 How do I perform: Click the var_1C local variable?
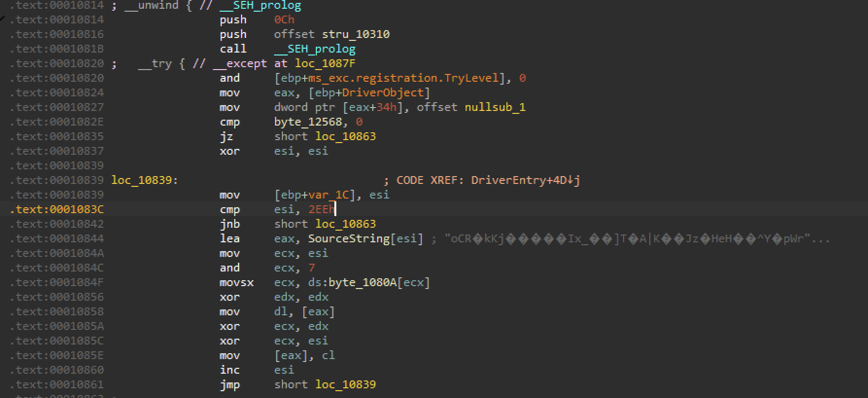pyautogui.click(x=329, y=195)
